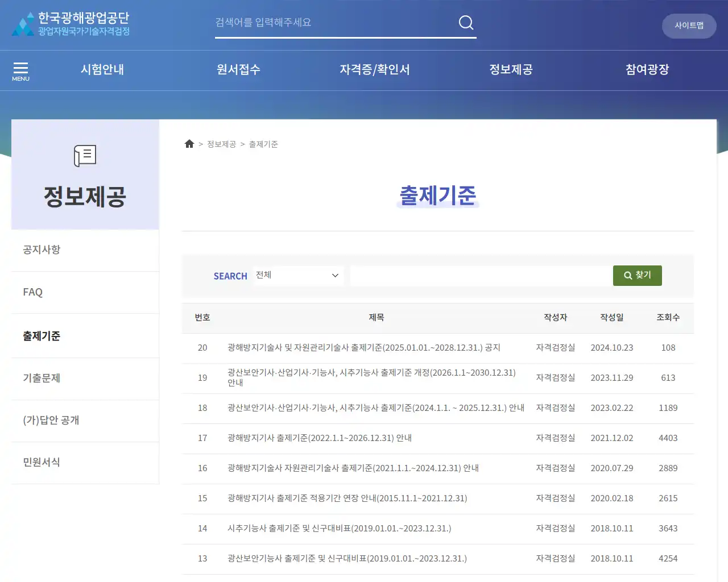Select 기출문제 in the sidebar
Image resolution: width=728 pixels, height=582 pixels.
[85, 379]
